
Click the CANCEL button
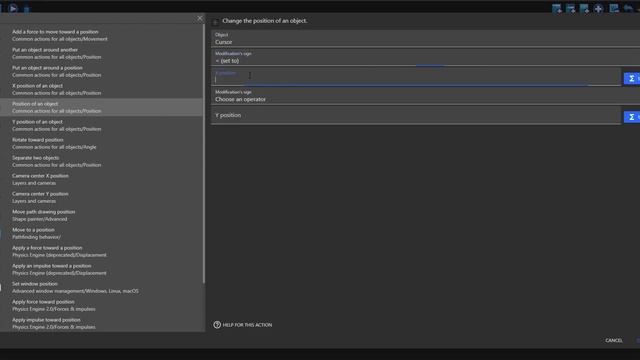point(613,340)
